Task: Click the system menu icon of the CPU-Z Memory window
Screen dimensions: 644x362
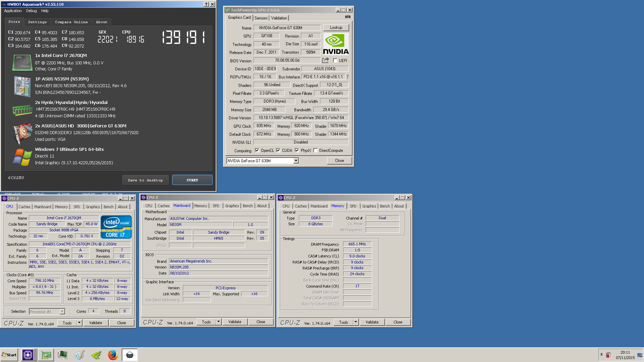Action: pos(281,198)
